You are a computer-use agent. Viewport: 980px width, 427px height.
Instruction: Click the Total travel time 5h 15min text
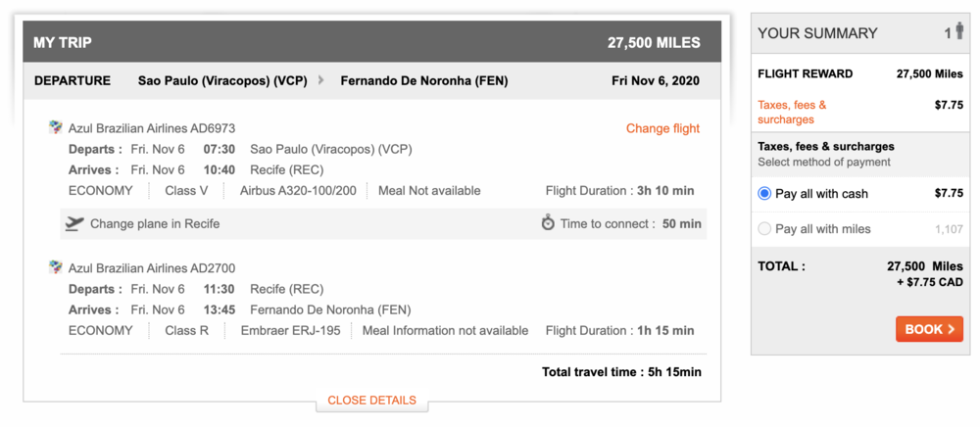tap(621, 372)
